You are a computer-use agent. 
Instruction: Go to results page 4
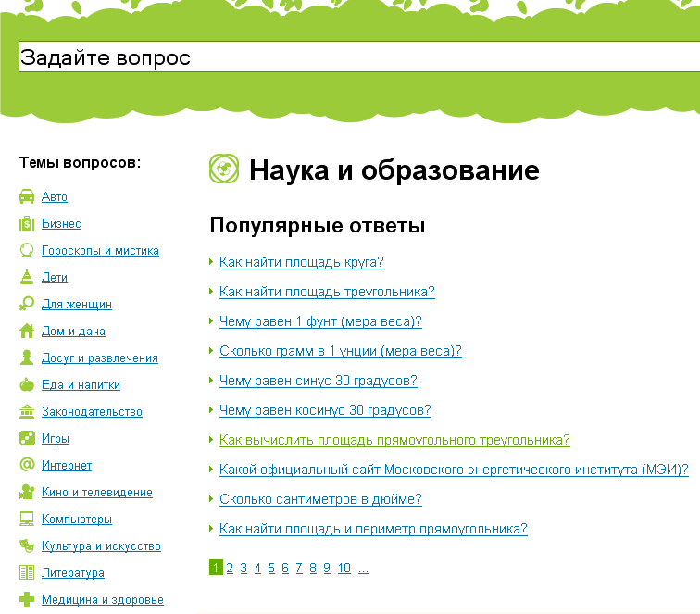[x=257, y=568]
